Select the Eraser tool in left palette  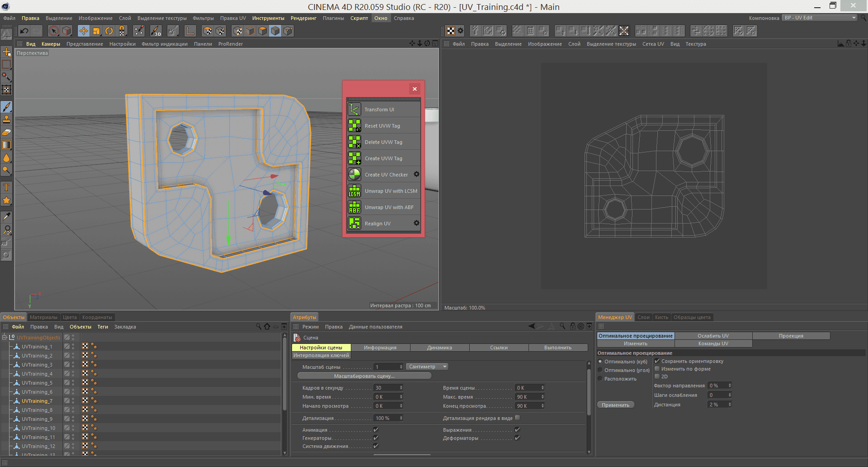click(x=6, y=132)
